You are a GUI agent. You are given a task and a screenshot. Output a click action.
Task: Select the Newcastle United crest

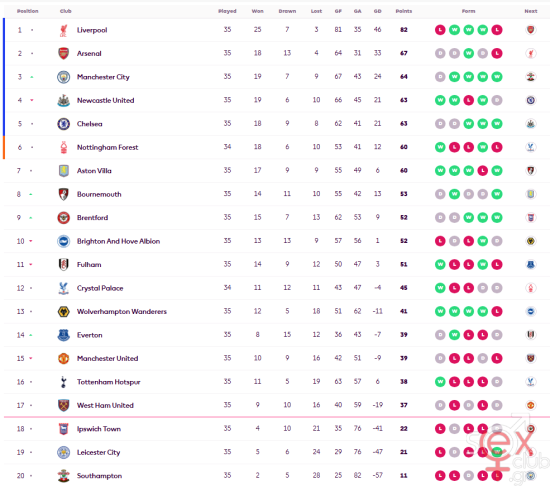coord(63,100)
